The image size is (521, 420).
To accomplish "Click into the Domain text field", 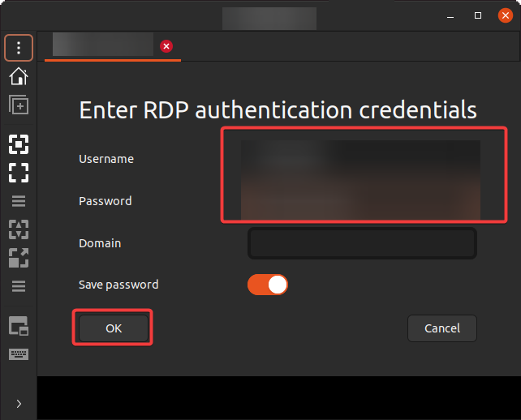I will [362, 243].
